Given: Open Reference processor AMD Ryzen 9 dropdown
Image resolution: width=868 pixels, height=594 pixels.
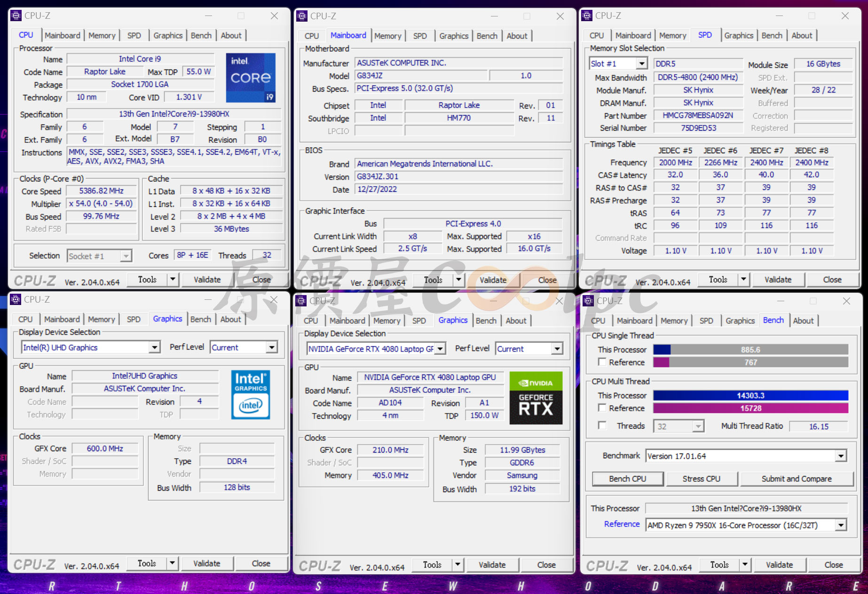Looking at the screenshot, I should coord(841,525).
